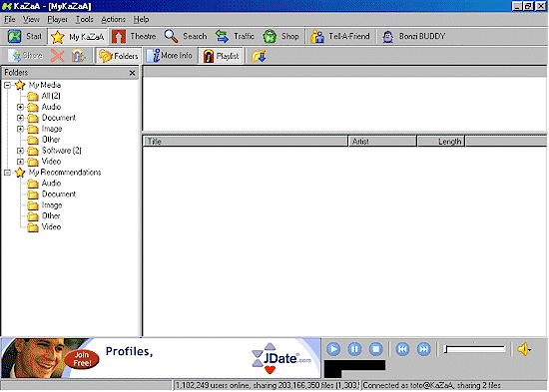Open the File menu

click(x=10, y=20)
